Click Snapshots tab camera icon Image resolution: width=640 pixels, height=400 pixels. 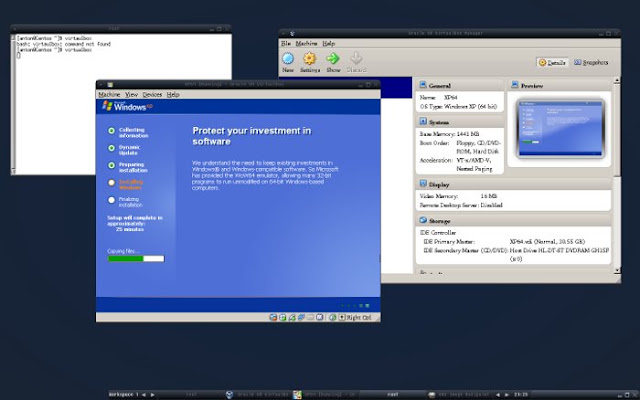point(578,62)
